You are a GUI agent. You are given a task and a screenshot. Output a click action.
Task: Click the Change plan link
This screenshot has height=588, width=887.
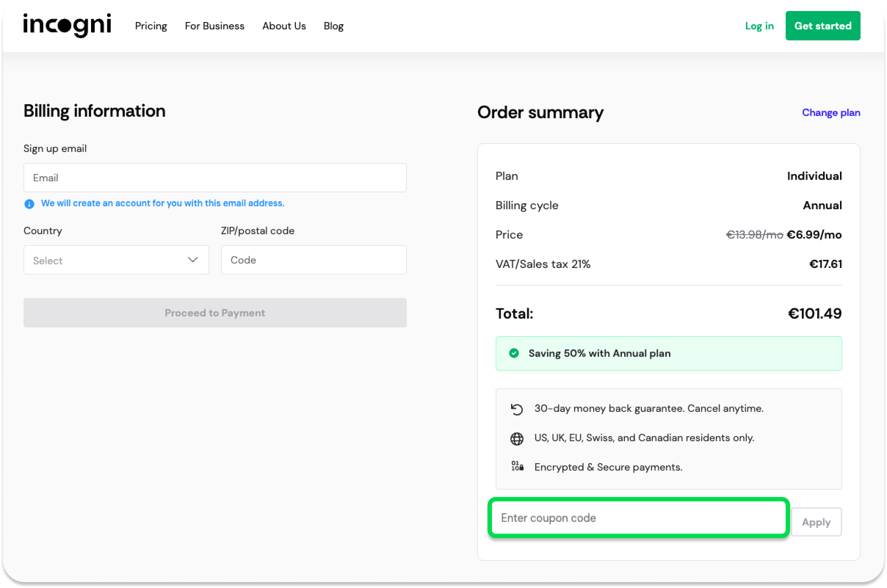(831, 113)
